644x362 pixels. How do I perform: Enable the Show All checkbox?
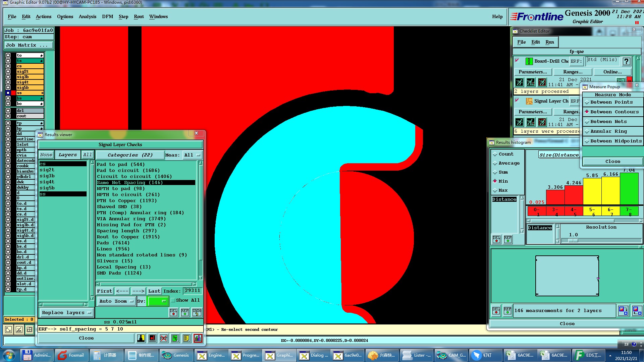[x=173, y=300]
